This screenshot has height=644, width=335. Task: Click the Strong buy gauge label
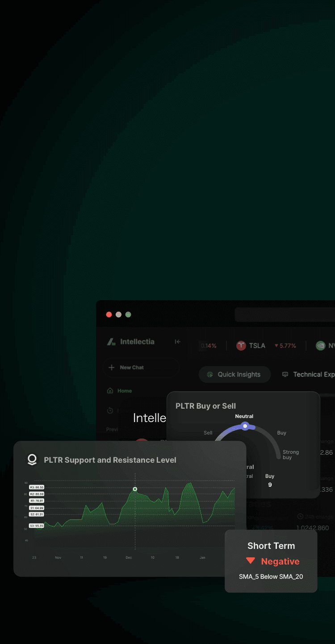[x=291, y=455]
